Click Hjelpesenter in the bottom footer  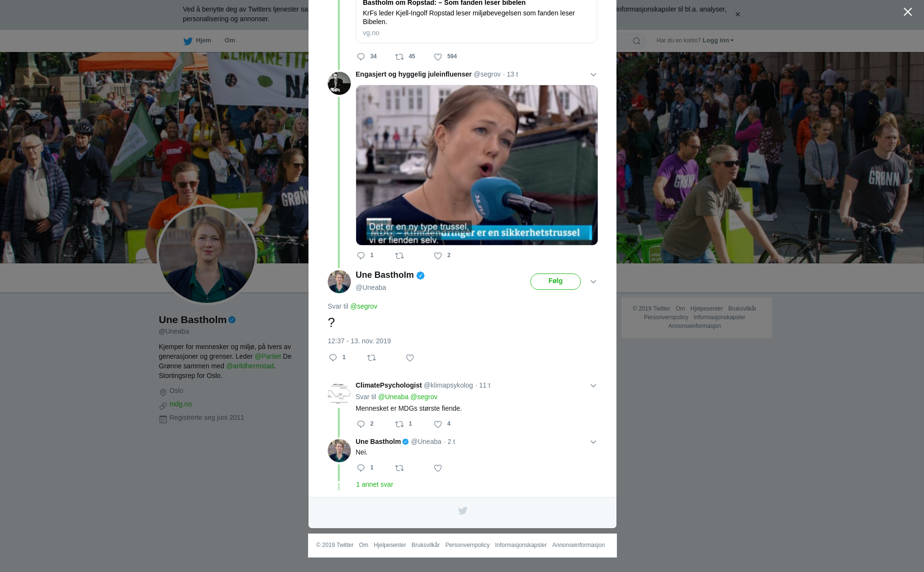(390, 545)
